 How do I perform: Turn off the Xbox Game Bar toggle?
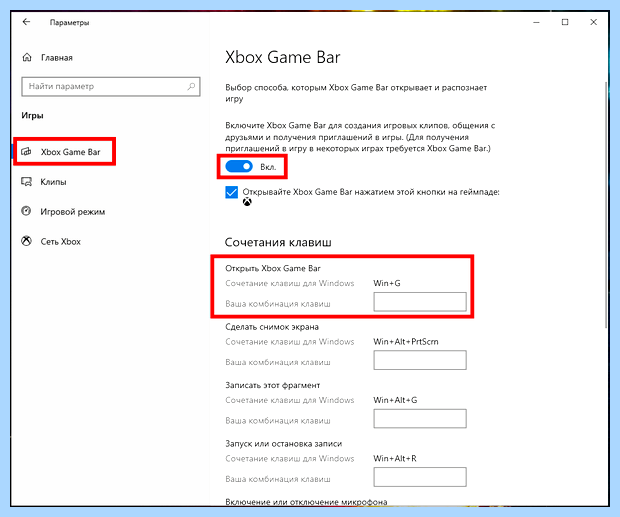[x=239, y=166]
